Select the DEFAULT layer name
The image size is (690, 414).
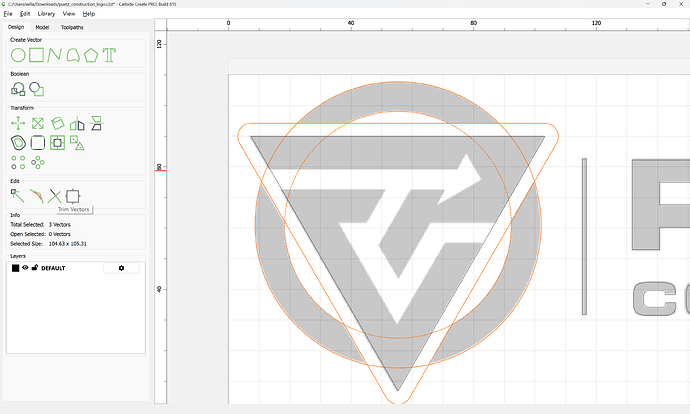click(x=53, y=268)
